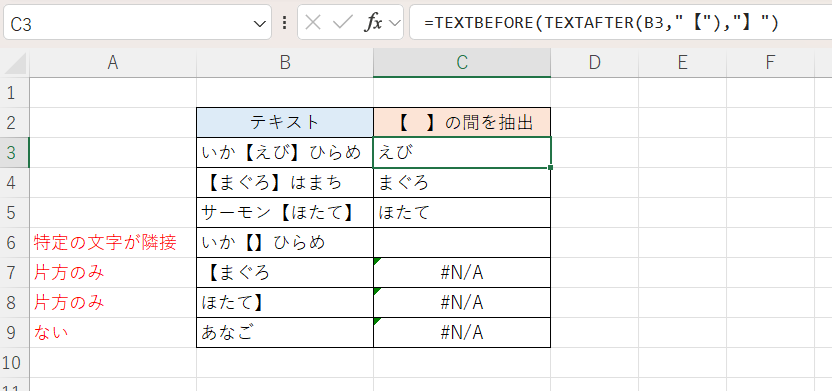Viewport: 832px width, 391px height.
Task: Click cell サーモン【ほたて】
Action: pos(285,213)
